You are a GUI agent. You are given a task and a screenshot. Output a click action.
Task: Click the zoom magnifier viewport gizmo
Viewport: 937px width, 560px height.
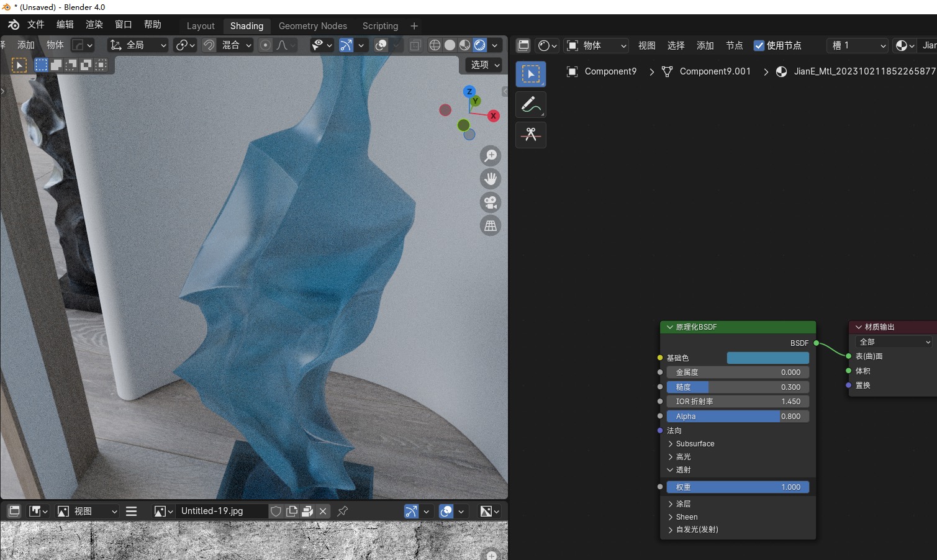coord(491,155)
